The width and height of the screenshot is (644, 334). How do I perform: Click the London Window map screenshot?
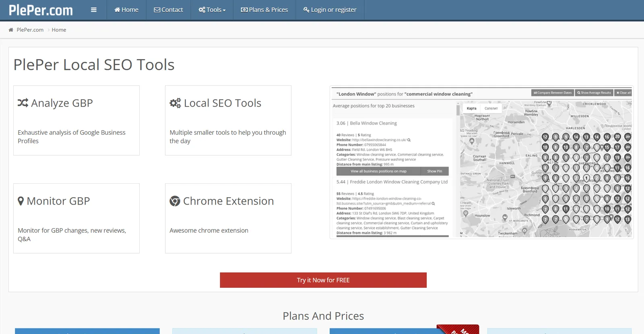pyautogui.click(x=482, y=162)
